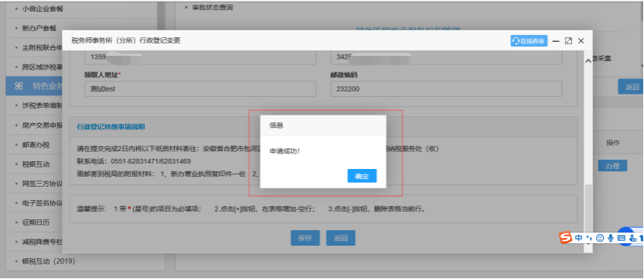644x279 pixels.
Task: Minimize the 行政登记变更 dialog
Action: pyautogui.click(x=556, y=41)
